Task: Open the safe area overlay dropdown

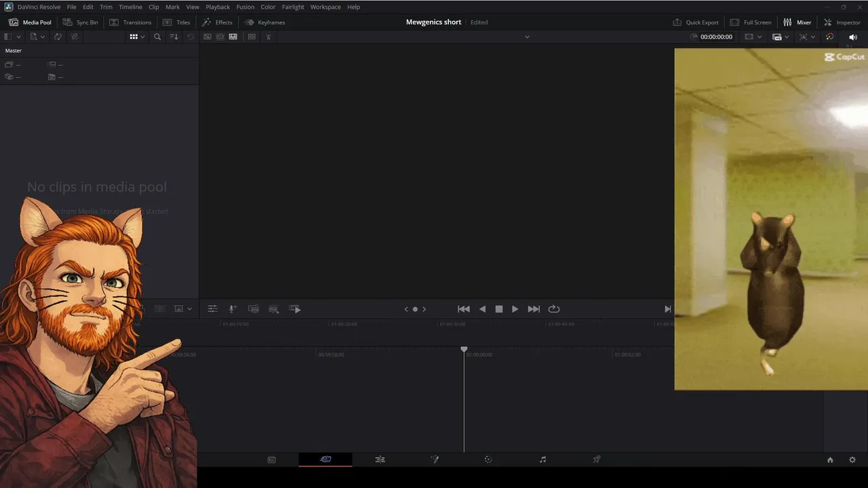Action: 753,37
